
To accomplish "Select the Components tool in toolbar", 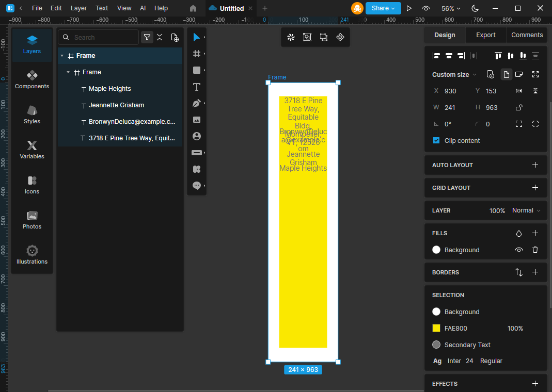I will pyautogui.click(x=196, y=169).
